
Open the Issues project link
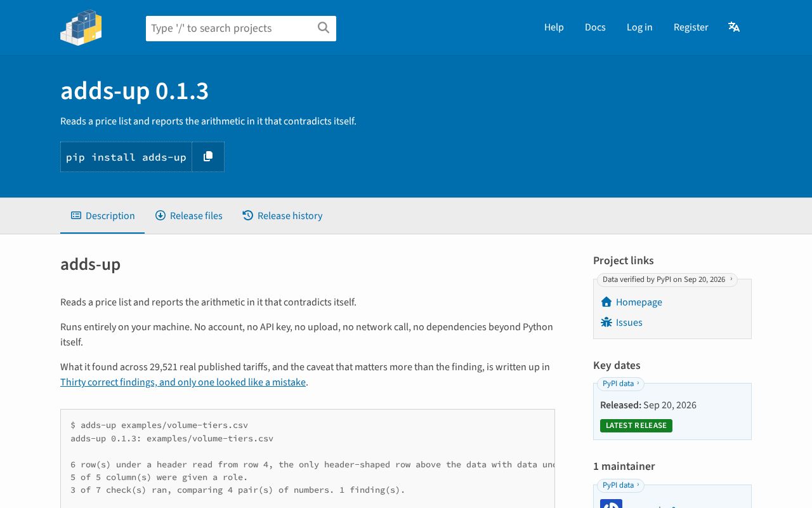click(x=629, y=323)
